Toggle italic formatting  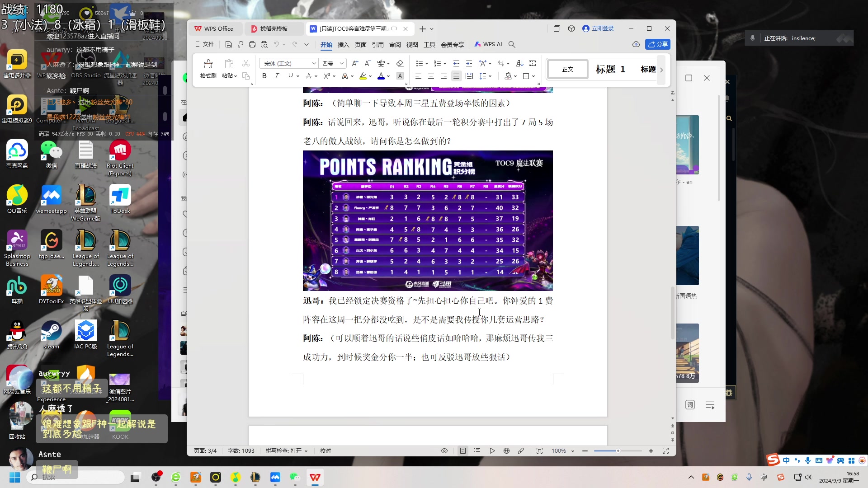pyautogui.click(x=277, y=76)
